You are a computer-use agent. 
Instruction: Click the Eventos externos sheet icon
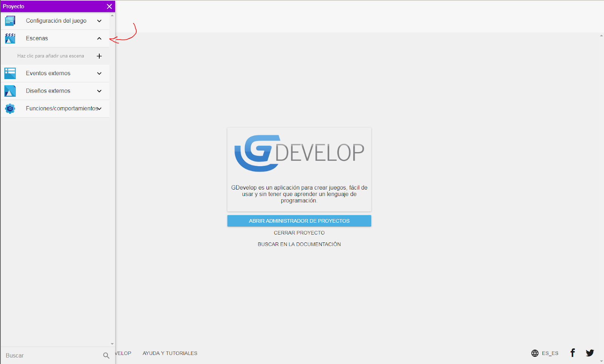pos(9,73)
